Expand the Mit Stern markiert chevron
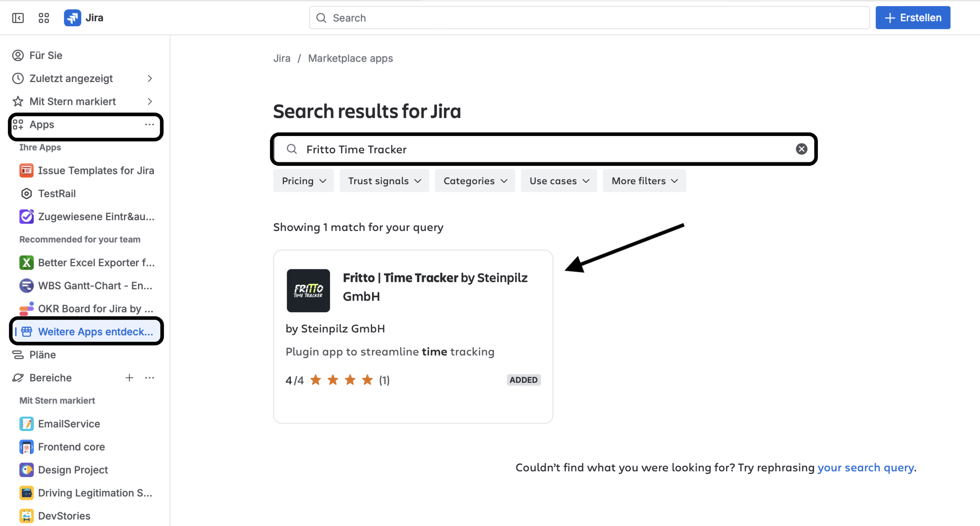The image size is (980, 526). (x=150, y=102)
